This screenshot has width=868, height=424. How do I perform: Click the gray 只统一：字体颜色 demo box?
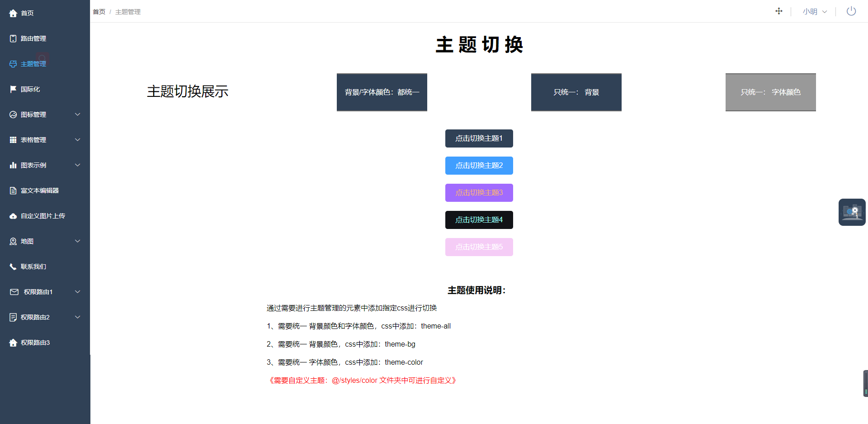(x=771, y=92)
